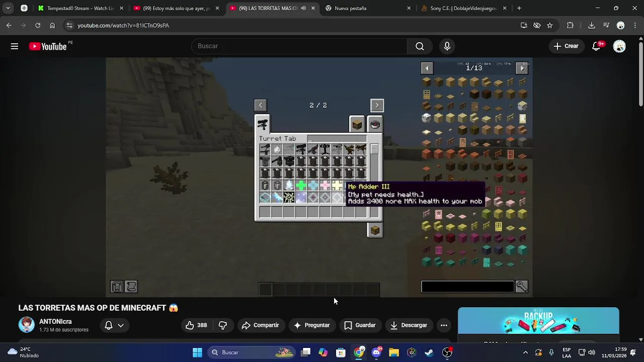Toggle microphone icon in system tray
This screenshot has height=362, width=644.
click(551, 352)
